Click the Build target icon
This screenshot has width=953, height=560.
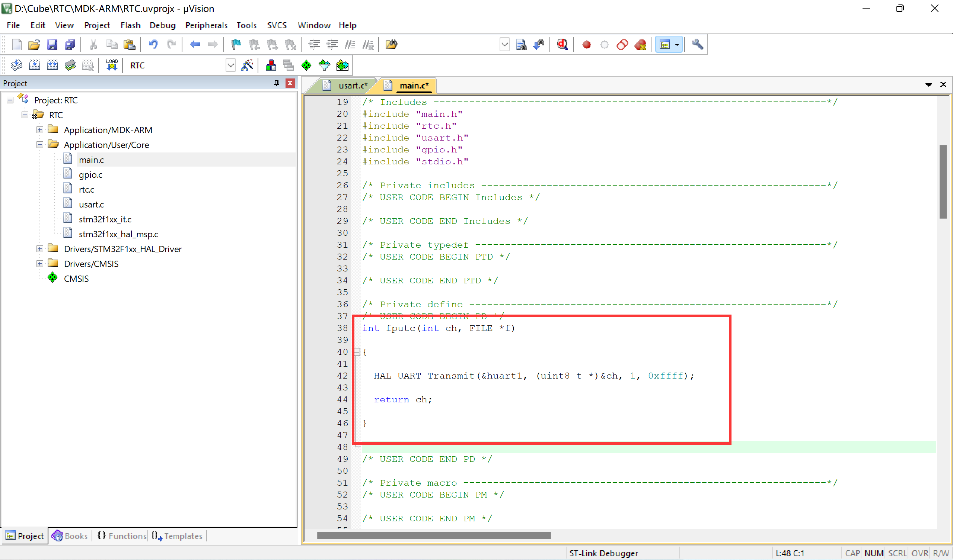[34, 65]
